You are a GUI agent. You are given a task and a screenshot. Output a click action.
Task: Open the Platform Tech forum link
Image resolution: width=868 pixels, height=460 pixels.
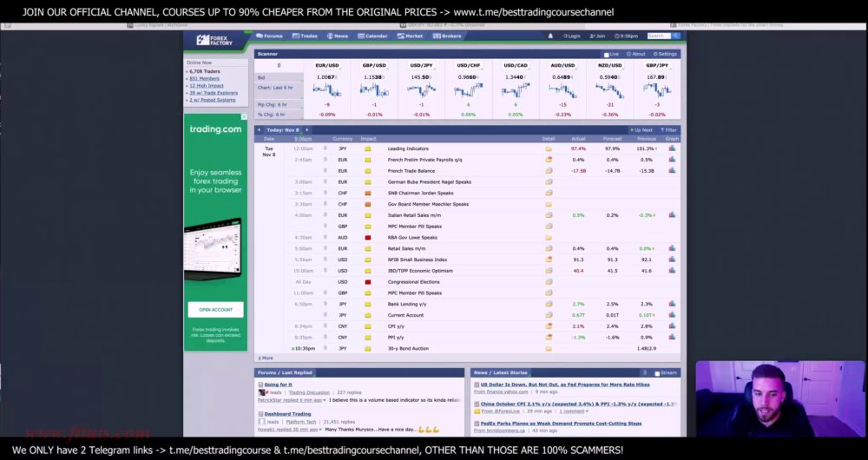tap(300, 422)
